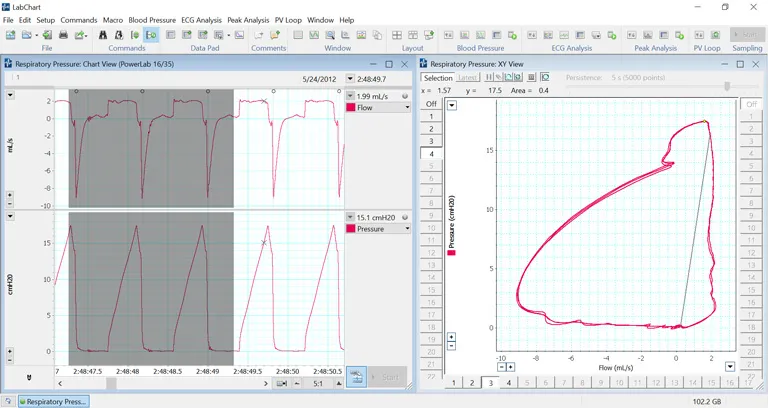Click the rightmost loop icon in XY View toolbar
Viewport: 768px width, 408px height.
click(545, 77)
